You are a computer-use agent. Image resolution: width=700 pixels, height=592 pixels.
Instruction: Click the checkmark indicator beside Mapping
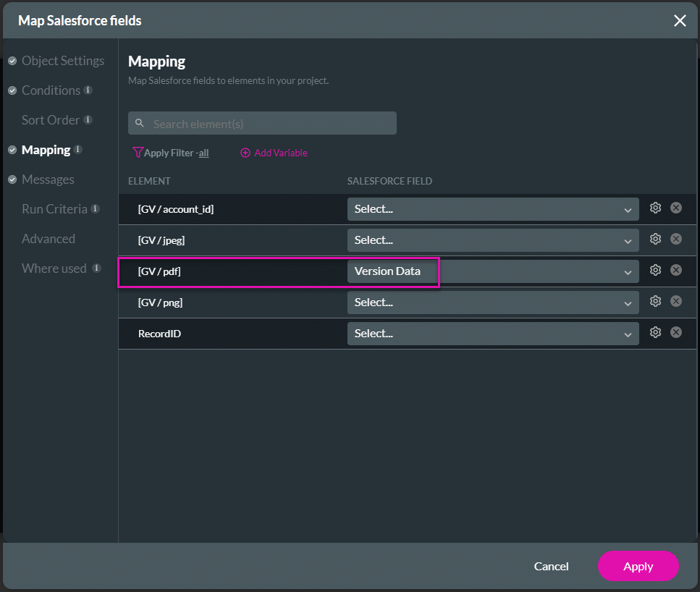[12, 149]
